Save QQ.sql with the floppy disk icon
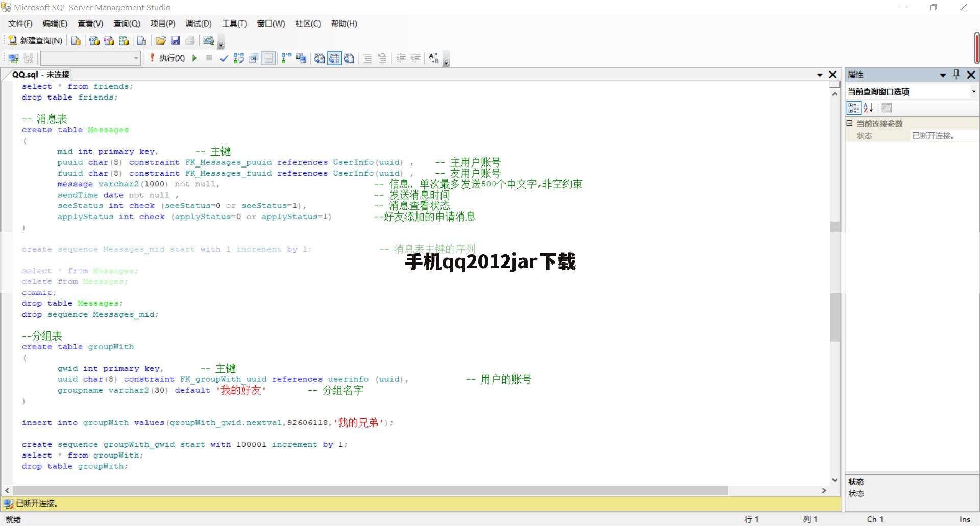Image resolution: width=980 pixels, height=526 pixels. point(175,41)
